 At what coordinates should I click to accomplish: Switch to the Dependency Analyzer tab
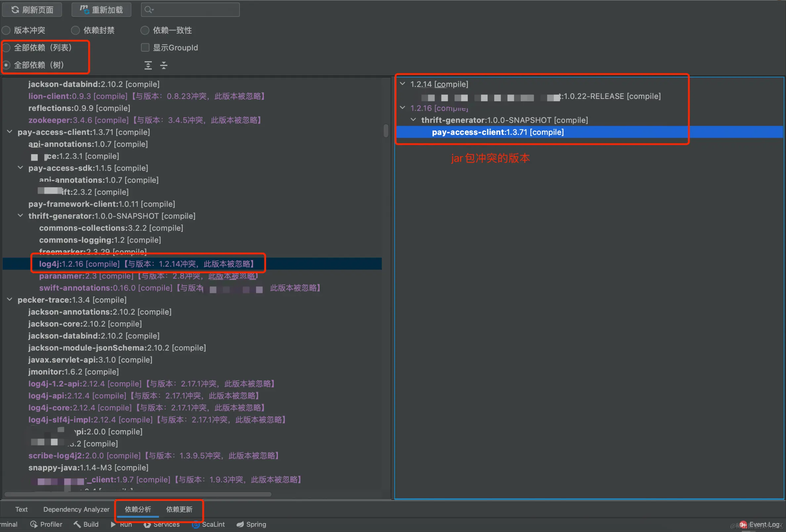click(76, 510)
